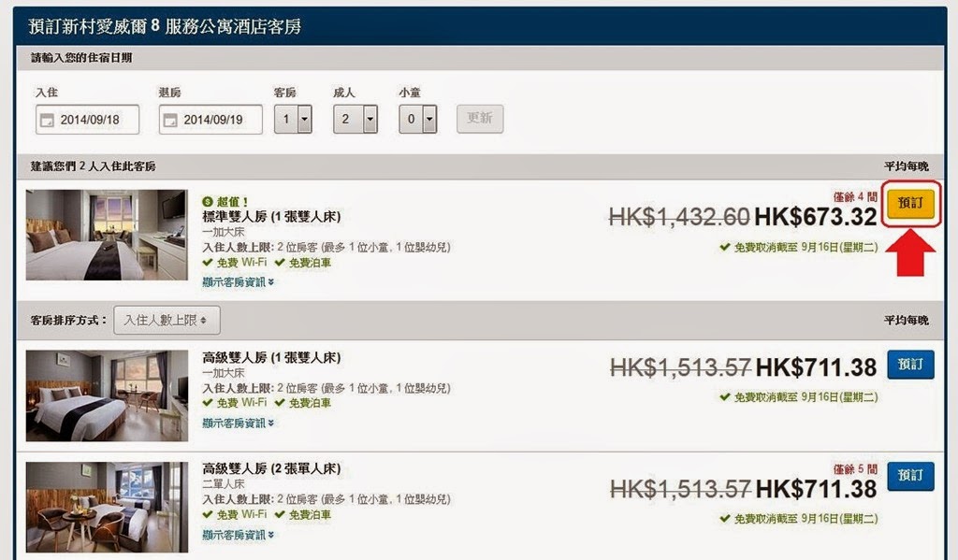Click the superior twin room photo thumbnail
The width and height of the screenshot is (958, 560).
pyautogui.click(x=107, y=508)
